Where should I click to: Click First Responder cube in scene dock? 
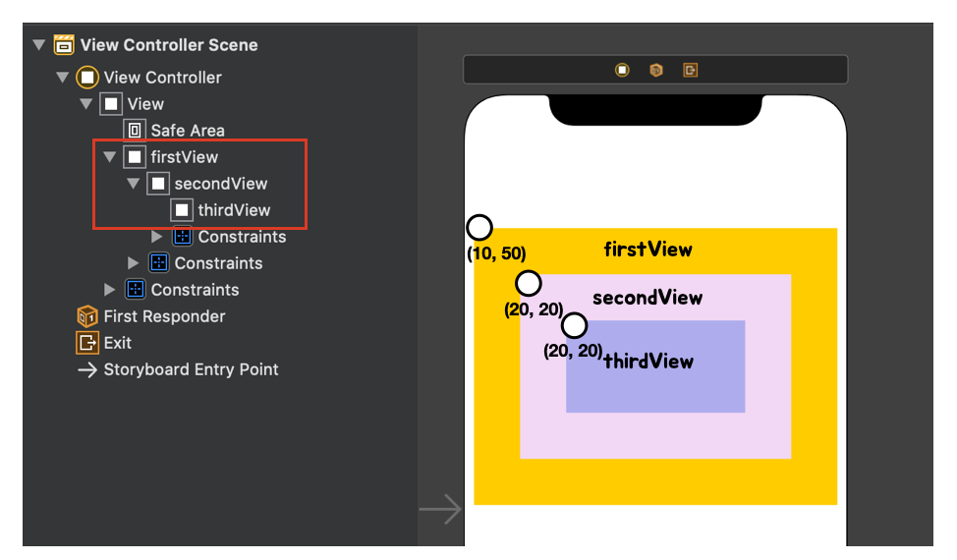656,70
